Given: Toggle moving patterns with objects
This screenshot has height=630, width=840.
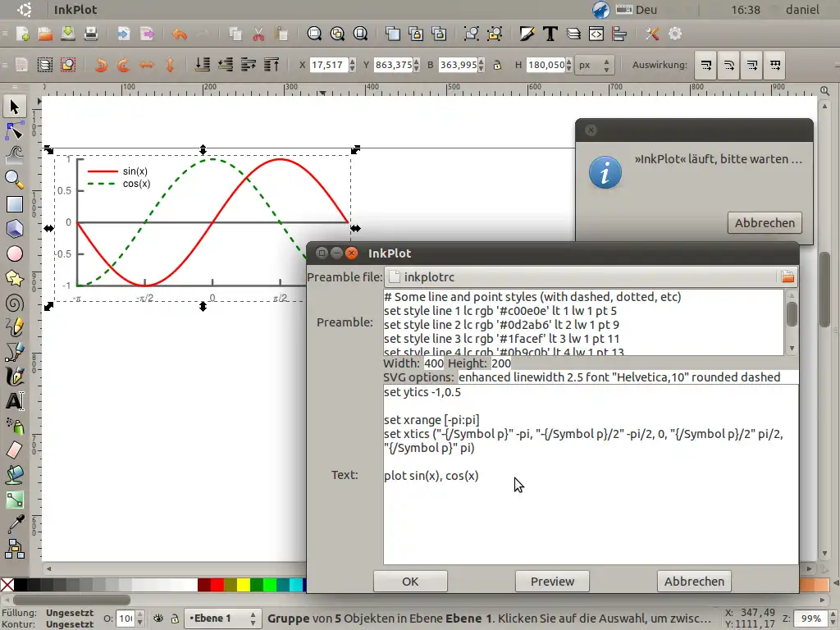Looking at the screenshot, I should pos(775,66).
